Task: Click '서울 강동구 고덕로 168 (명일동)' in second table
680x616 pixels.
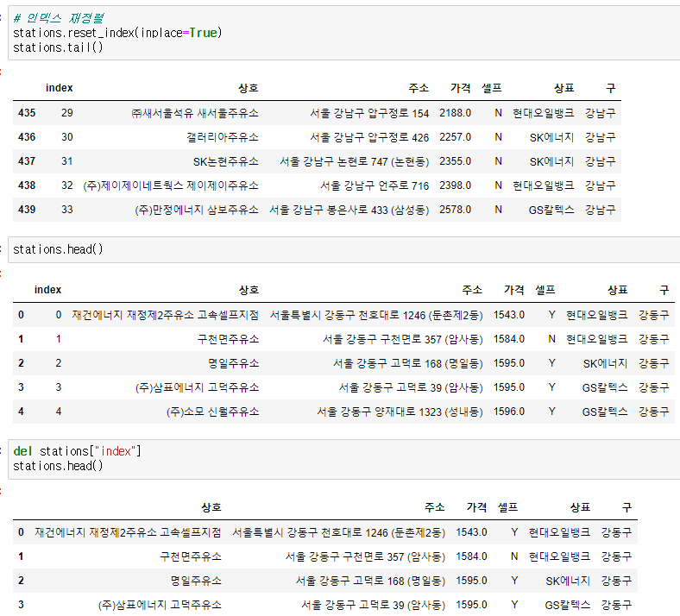Action: [x=407, y=363]
